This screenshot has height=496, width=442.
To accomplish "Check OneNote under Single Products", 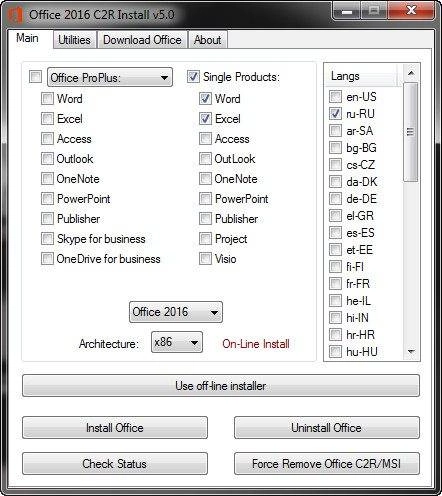I will coord(205,179).
